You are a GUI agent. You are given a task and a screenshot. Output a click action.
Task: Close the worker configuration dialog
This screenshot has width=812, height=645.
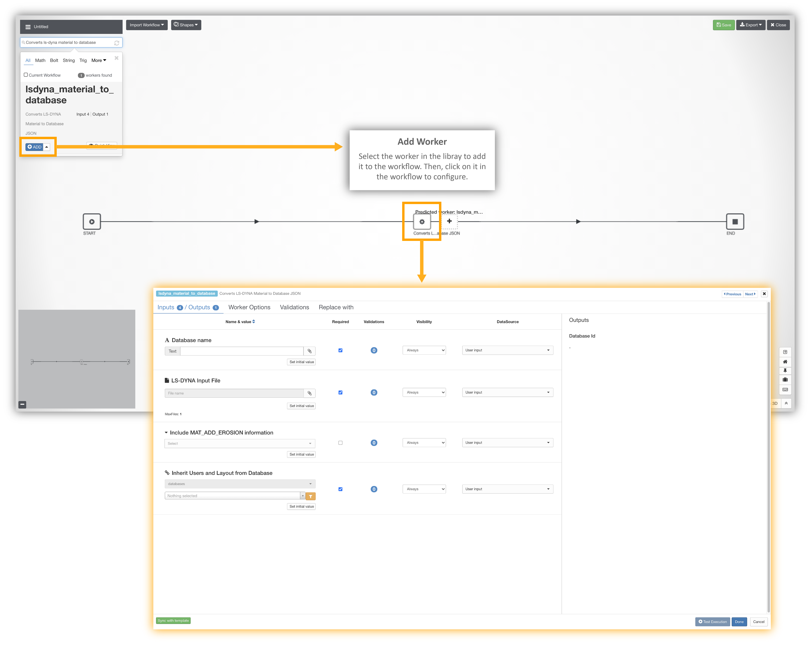pos(764,294)
